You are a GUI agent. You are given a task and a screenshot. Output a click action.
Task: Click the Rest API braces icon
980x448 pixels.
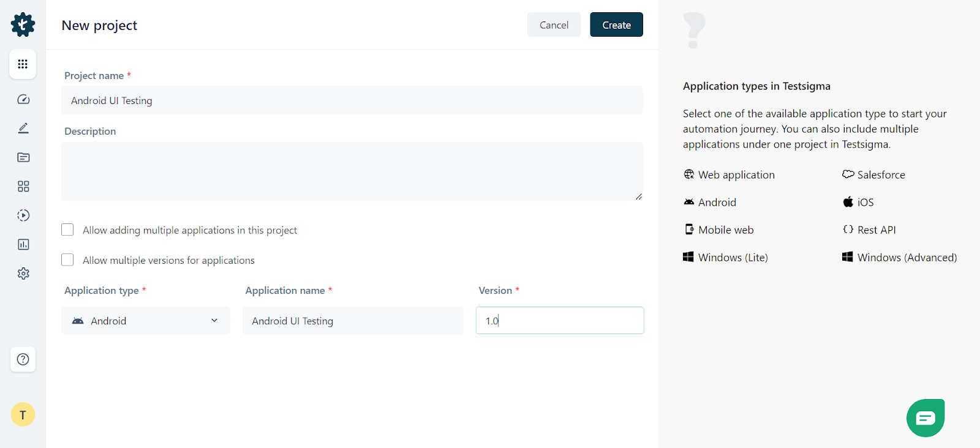[x=848, y=230]
